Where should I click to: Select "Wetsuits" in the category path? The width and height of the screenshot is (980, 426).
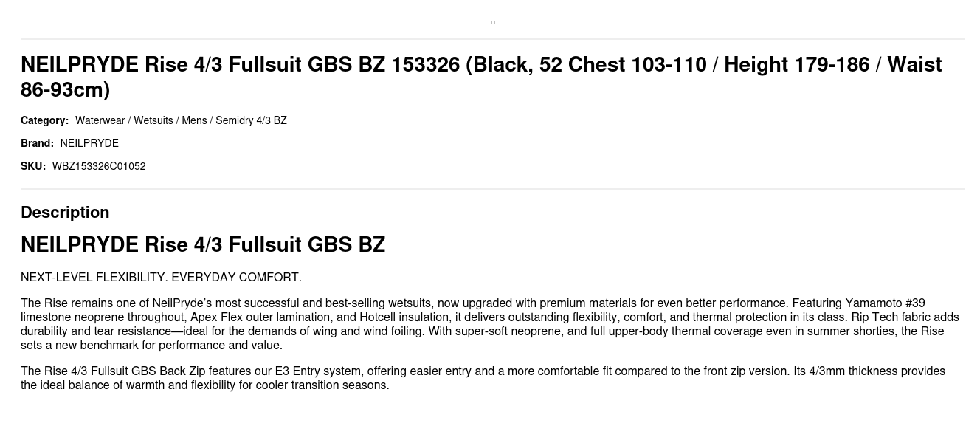point(153,120)
